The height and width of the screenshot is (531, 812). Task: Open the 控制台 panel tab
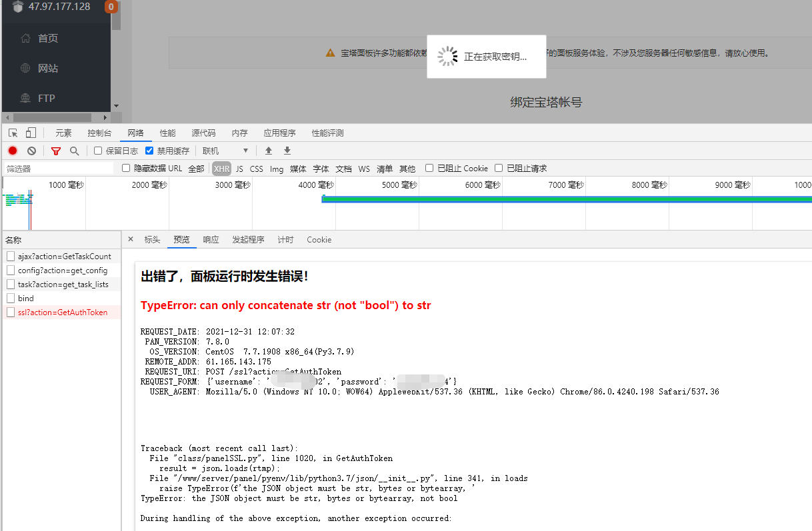(x=99, y=133)
